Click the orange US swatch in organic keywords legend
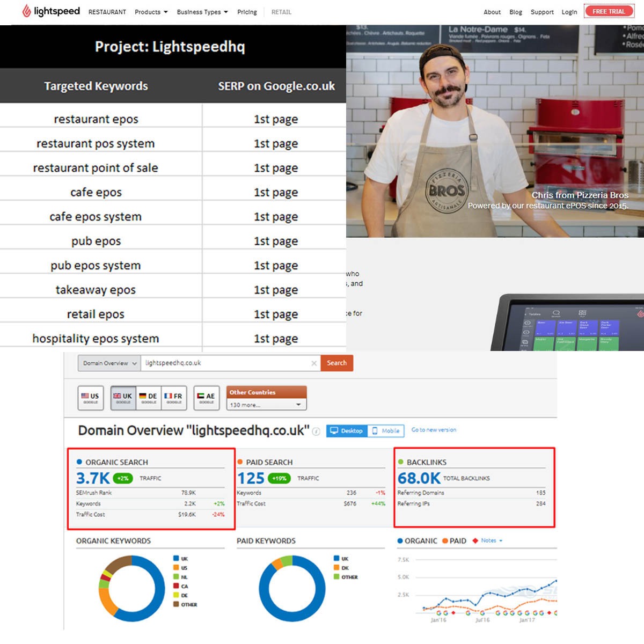 coord(176,568)
